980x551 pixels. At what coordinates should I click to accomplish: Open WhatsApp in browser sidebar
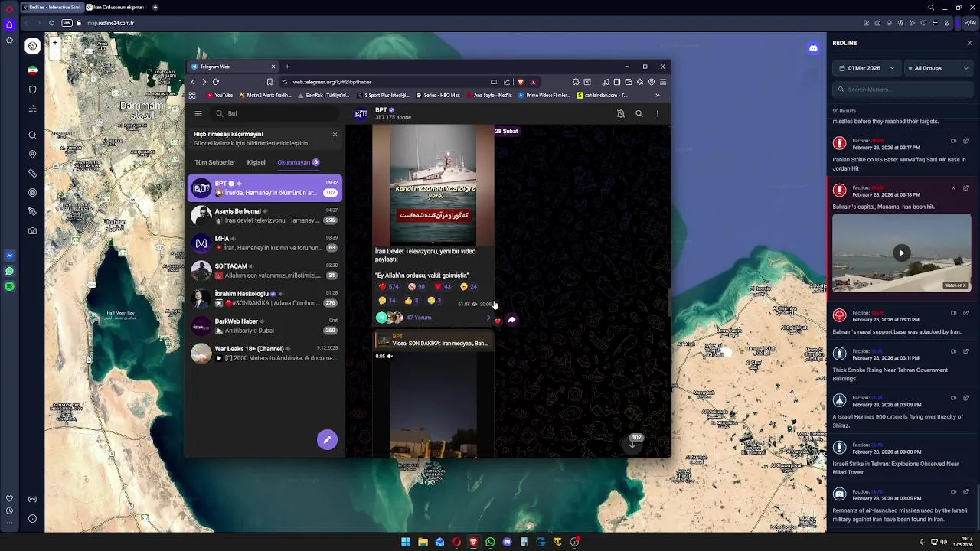9,271
